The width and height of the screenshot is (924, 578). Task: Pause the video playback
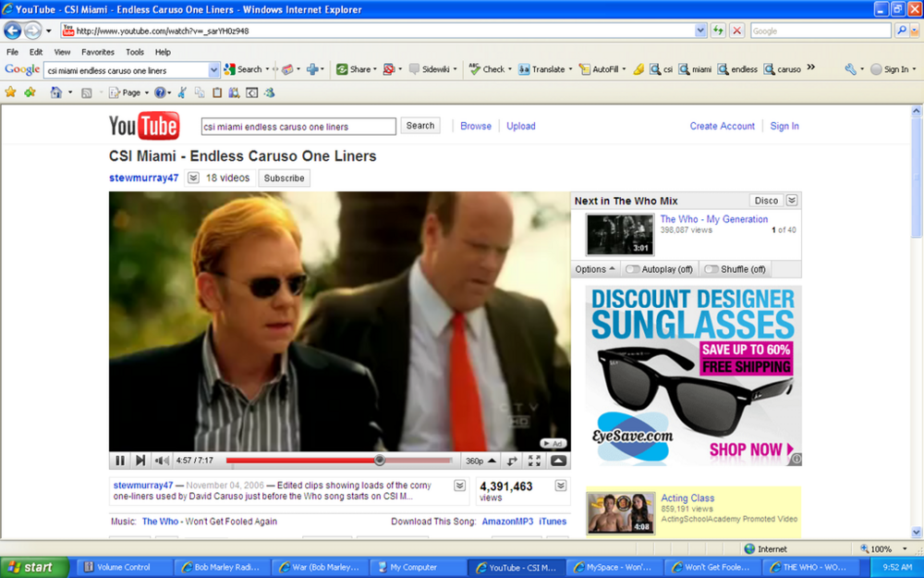click(120, 461)
